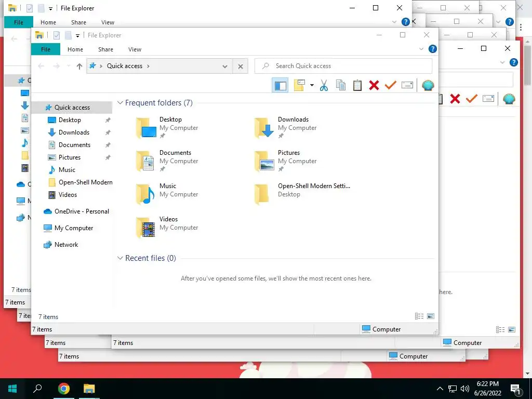Select the Music folder in Frequent folders
532x399 pixels.
pyautogui.click(x=168, y=194)
